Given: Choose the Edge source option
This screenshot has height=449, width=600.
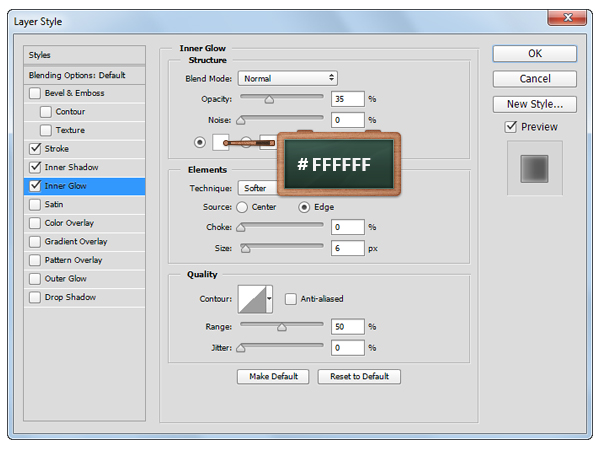Looking at the screenshot, I should click(x=305, y=207).
